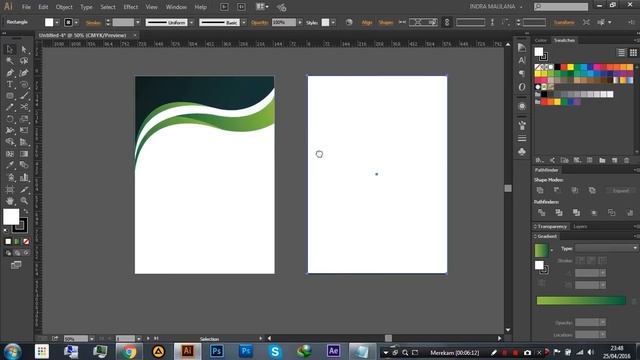Switch to the Layers panel tab
Image resolution: width=640 pixels, height=360 pixels.
[x=580, y=227]
